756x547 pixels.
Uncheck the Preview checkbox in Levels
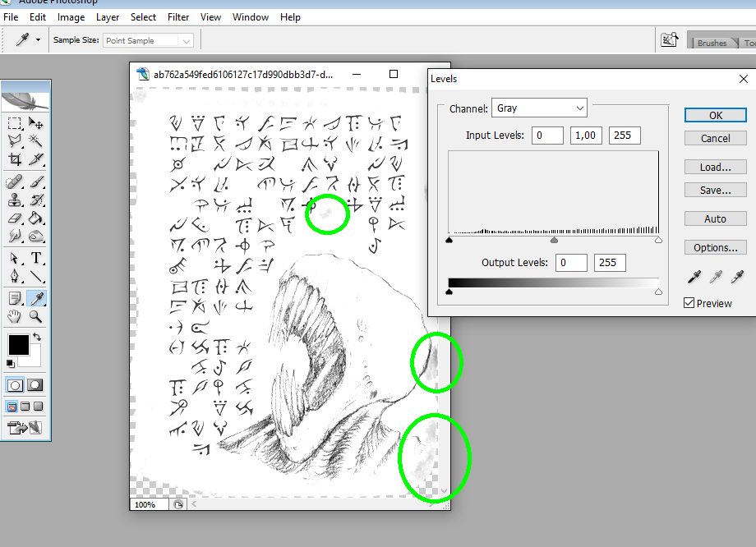click(689, 303)
